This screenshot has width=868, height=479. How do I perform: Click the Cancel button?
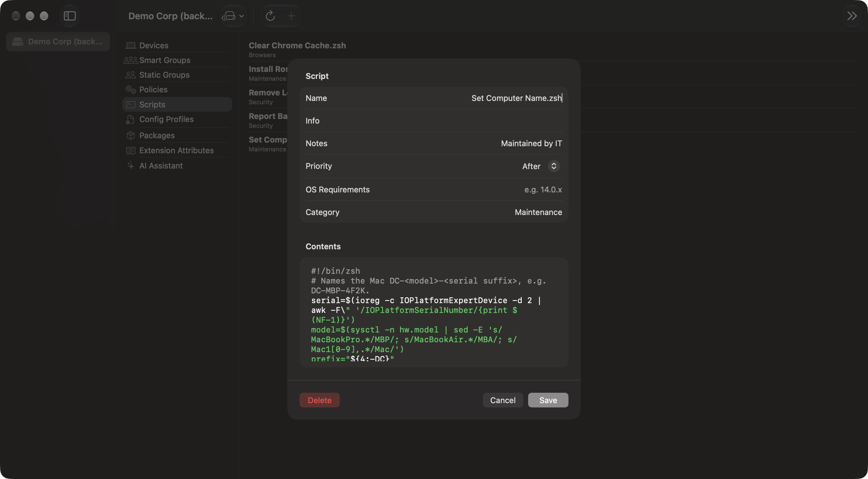pyautogui.click(x=503, y=400)
